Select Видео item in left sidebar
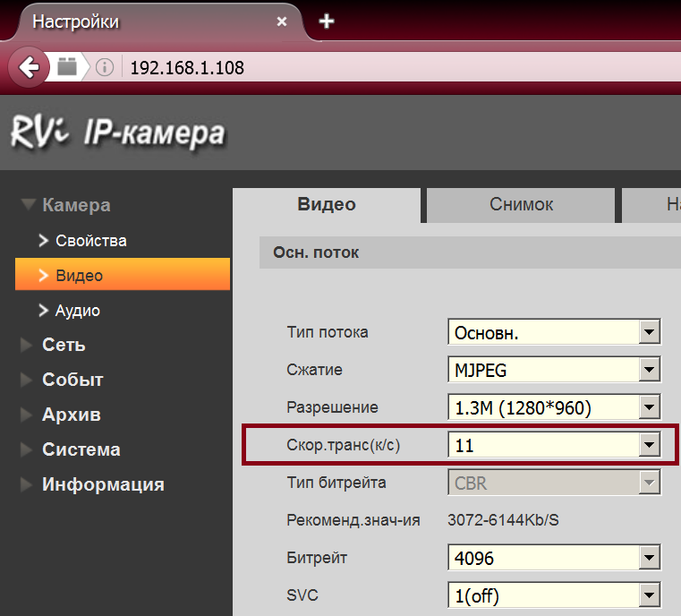The width and height of the screenshot is (681, 616). pyautogui.click(x=79, y=276)
